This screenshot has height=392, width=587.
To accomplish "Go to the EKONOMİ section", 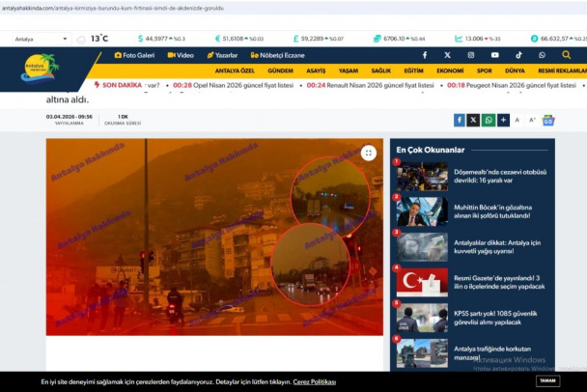I will click(x=450, y=70).
